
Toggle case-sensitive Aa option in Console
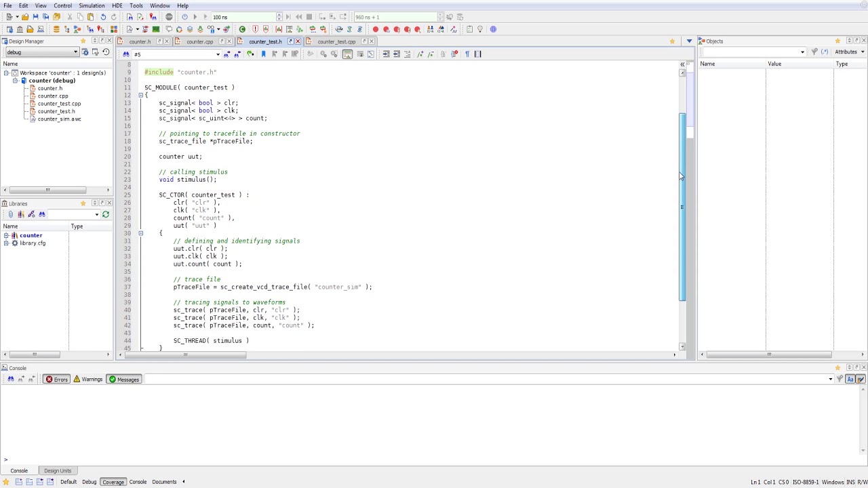click(850, 380)
